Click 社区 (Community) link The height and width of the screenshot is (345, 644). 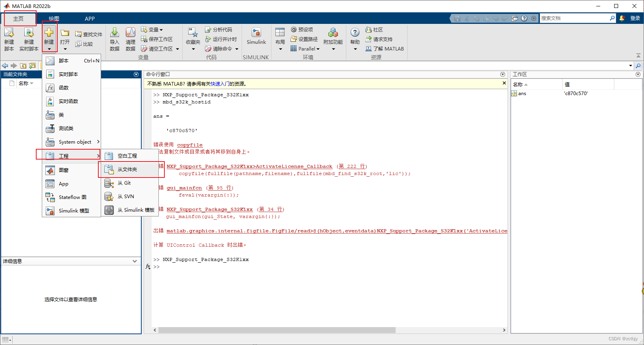click(x=374, y=30)
